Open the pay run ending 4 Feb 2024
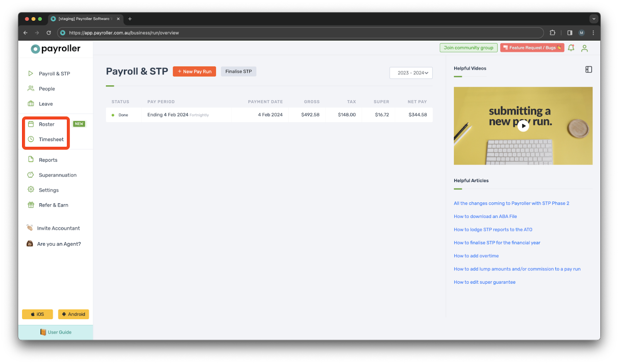 [269, 115]
